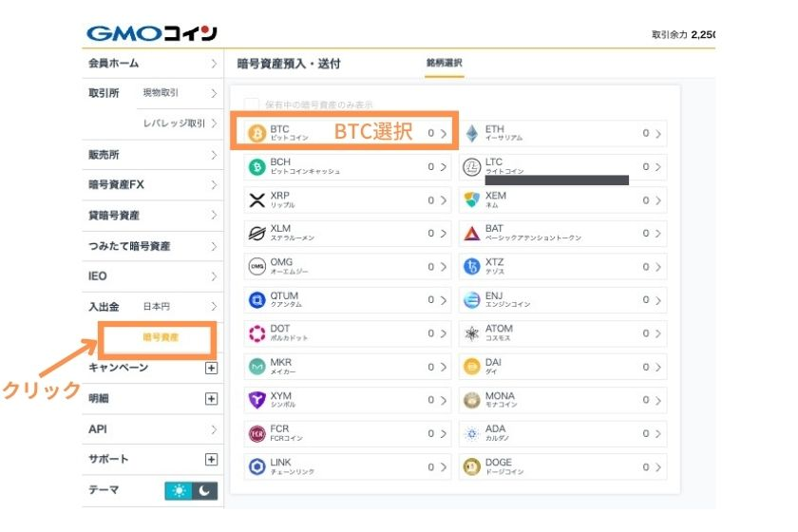Image resolution: width=798 pixels, height=532 pixels.
Task: Open つみたて暗号資産 in the sidebar
Action: click(153, 246)
